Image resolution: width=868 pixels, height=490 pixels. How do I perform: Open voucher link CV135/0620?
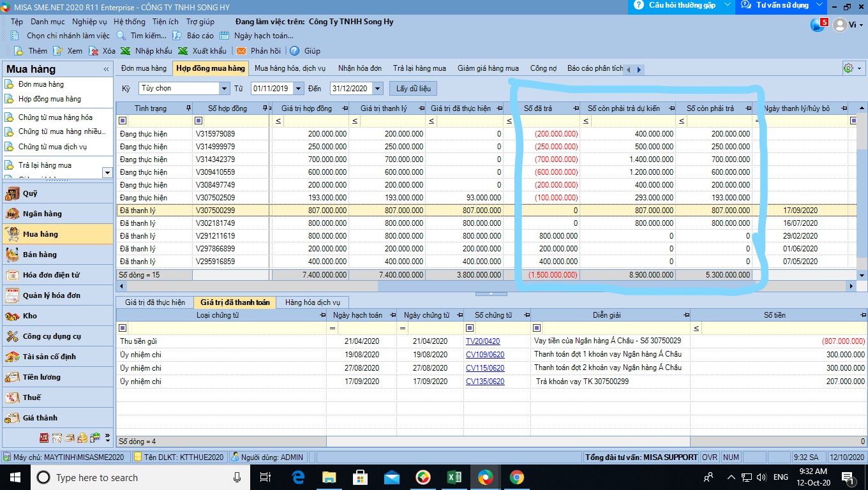(485, 382)
